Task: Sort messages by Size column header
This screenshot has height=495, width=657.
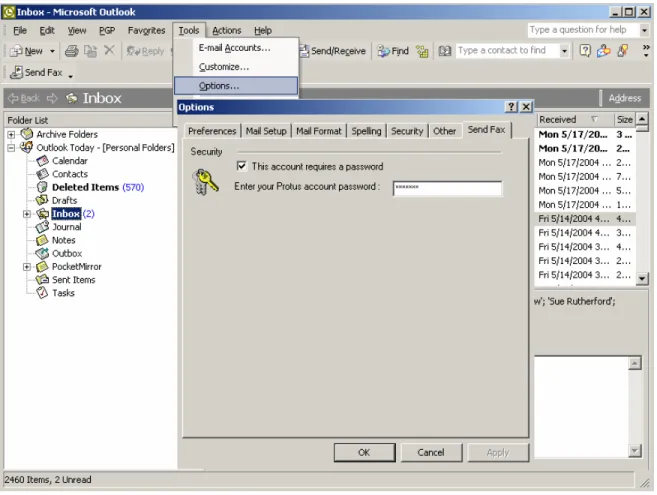Action: (x=624, y=119)
